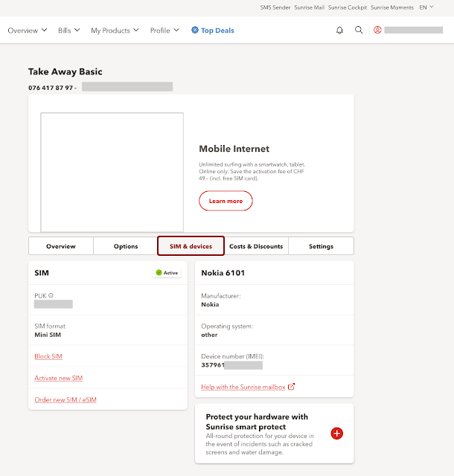The image size is (454, 476).
Task: Switch to the Options tab
Action: tap(126, 246)
